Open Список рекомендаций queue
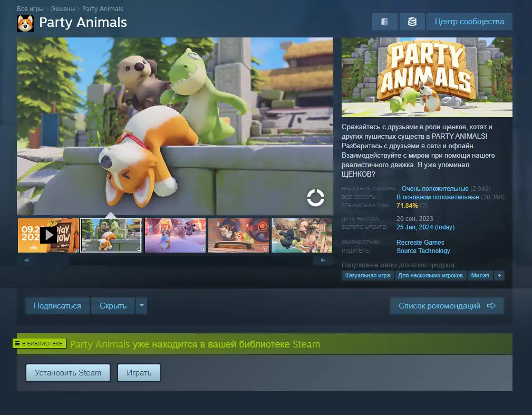This screenshot has width=532, height=415. tap(447, 306)
